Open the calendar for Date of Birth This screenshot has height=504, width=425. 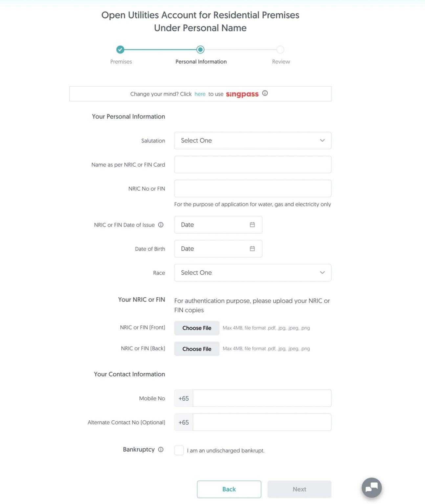click(252, 248)
